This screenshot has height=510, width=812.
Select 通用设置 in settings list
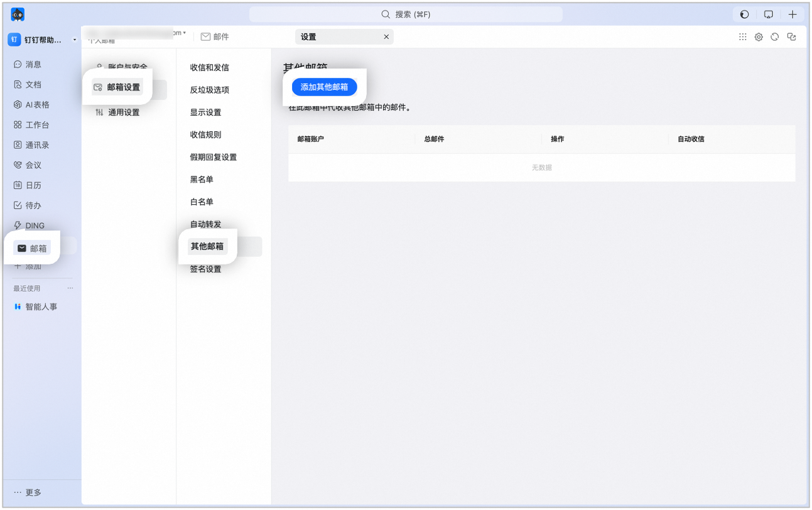click(117, 112)
